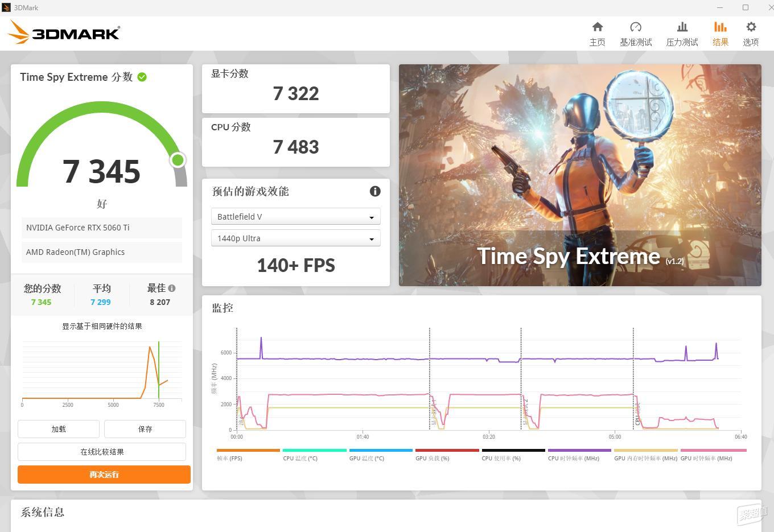Click the 平均 7 299 value
This screenshot has width=774, height=532.
[101, 302]
